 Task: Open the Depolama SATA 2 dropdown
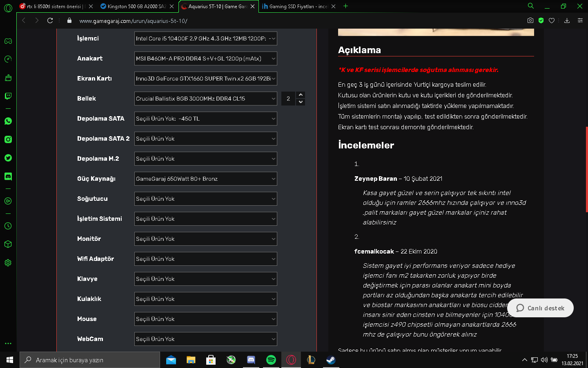(206, 139)
